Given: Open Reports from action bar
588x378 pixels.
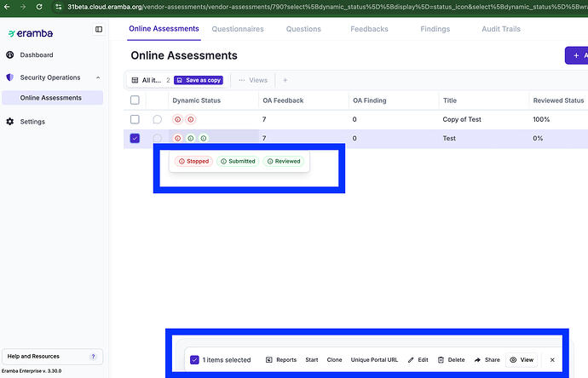Looking at the screenshot, I should pyautogui.click(x=281, y=360).
